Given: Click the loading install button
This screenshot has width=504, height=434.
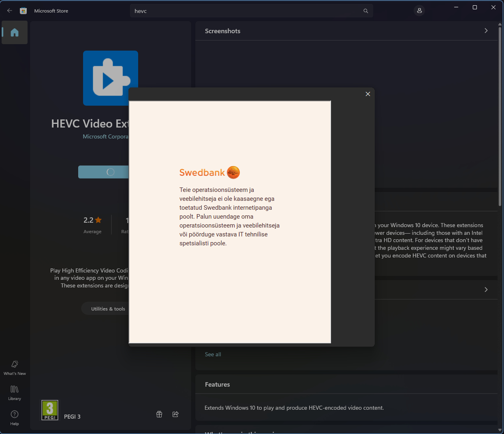Looking at the screenshot, I should [x=103, y=172].
